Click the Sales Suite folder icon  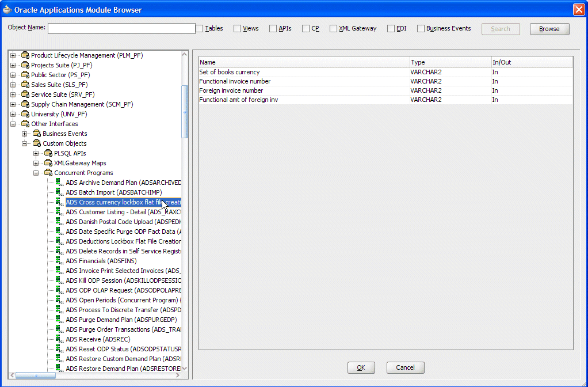click(x=25, y=85)
